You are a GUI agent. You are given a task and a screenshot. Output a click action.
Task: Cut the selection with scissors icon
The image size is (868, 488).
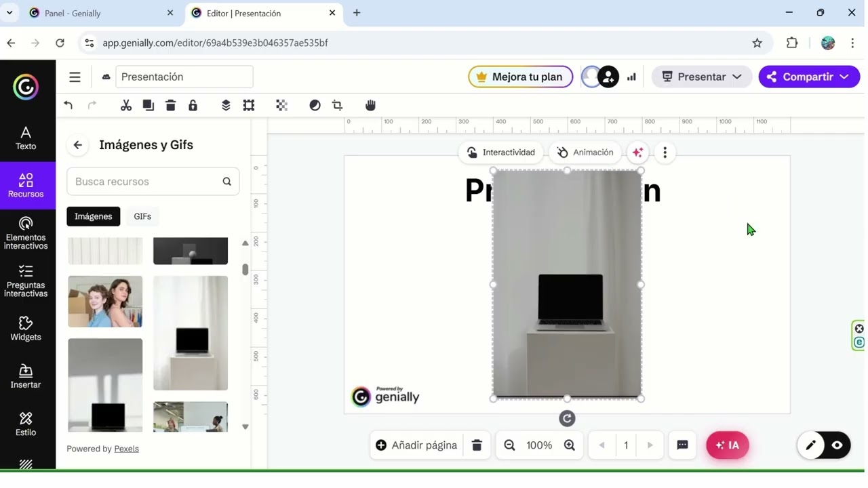click(x=126, y=105)
